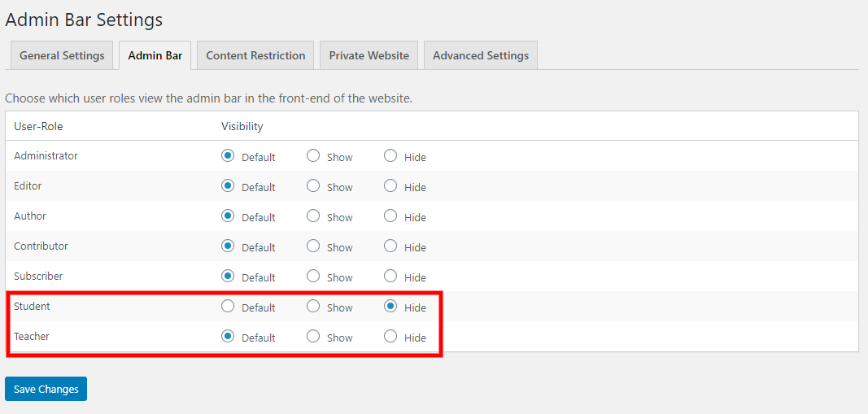Click the Student Hide radio button

[390, 306]
